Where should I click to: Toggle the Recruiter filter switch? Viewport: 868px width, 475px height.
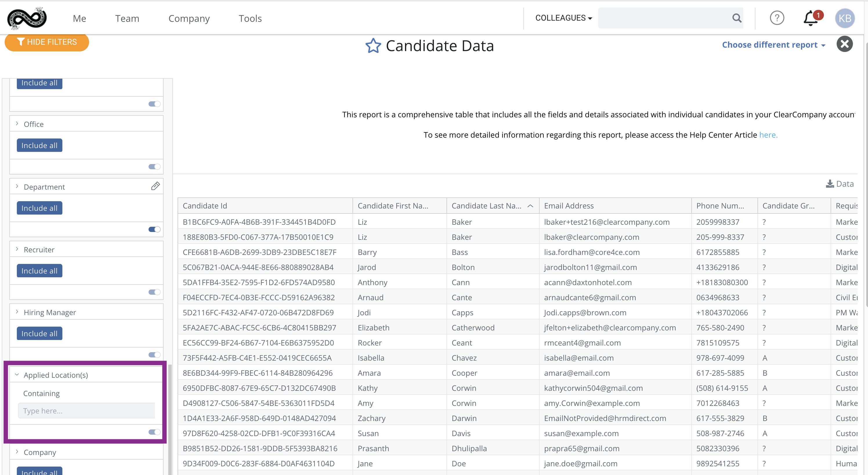click(x=154, y=292)
